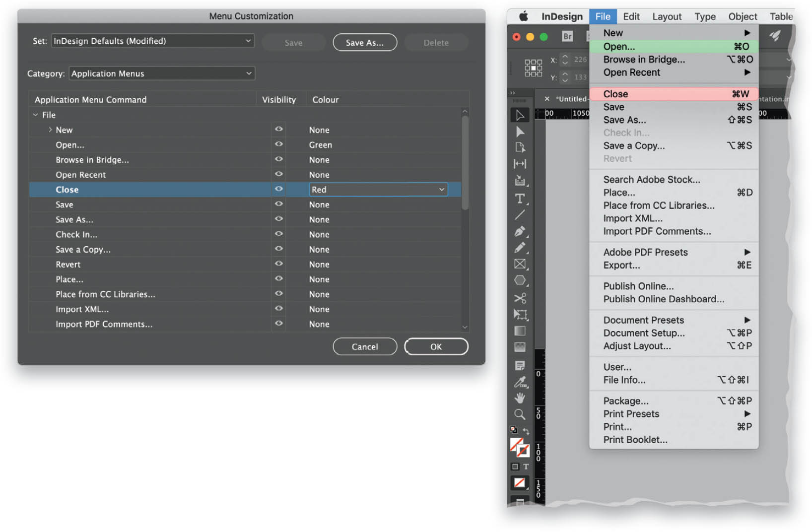
Task: Click the Bridge (Br) icon
Action: pyautogui.click(x=567, y=36)
